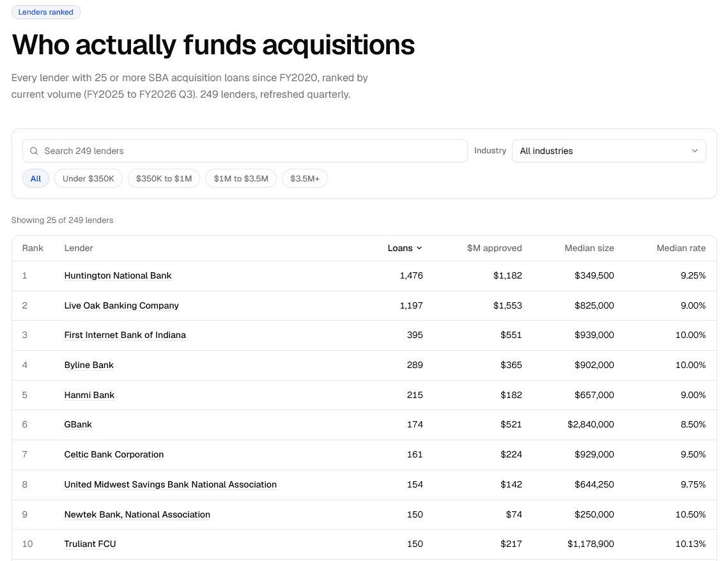Sort by Median rate column header
Screen dimensions: 728x561
click(681, 249)
